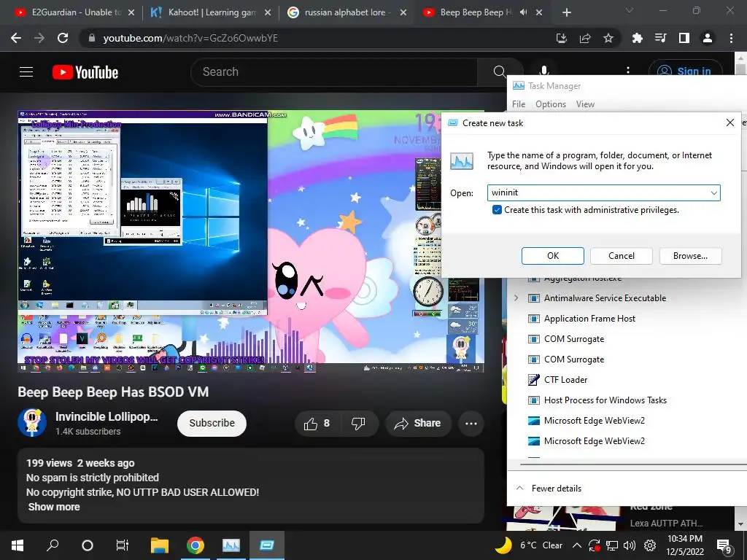The width and height of the screenshot is (747, 560).
Task: Open the Chrome extensions puzzle icon
Action: click(637, 38)
